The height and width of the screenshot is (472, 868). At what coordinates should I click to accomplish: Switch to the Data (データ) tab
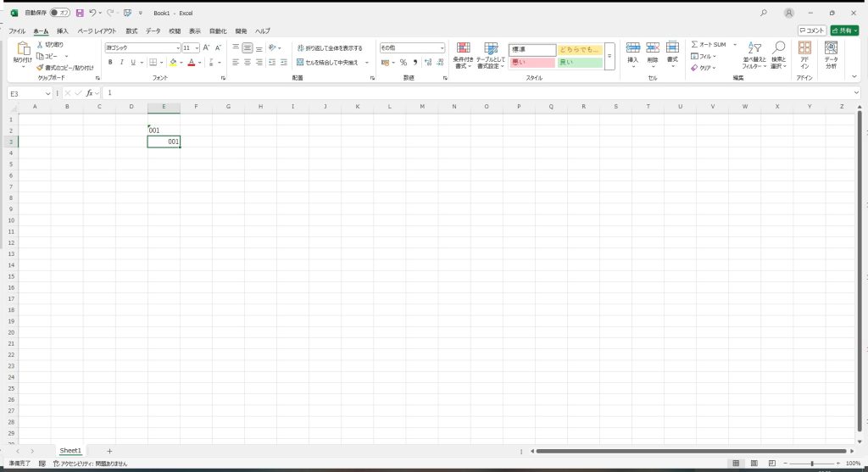(x=153, y=31)
